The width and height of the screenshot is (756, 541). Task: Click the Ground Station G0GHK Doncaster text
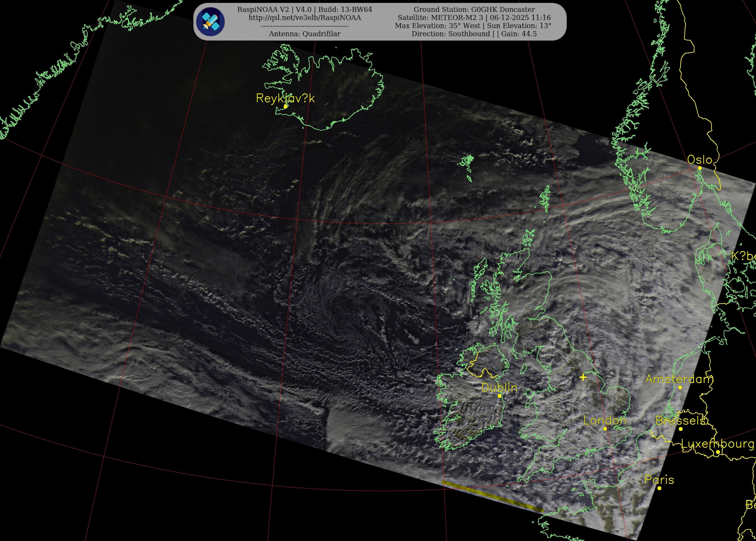pyautogui.click(x=474, y=10)
